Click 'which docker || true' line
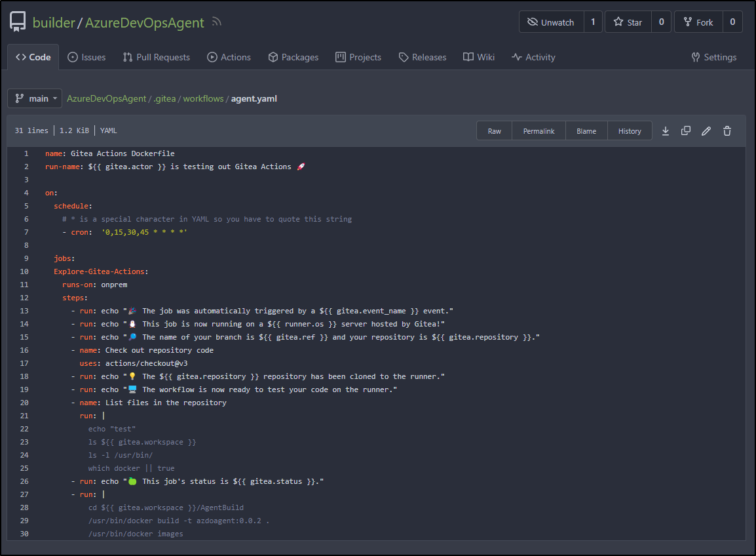This screenshot has width=756, height=556. point(131,468)
